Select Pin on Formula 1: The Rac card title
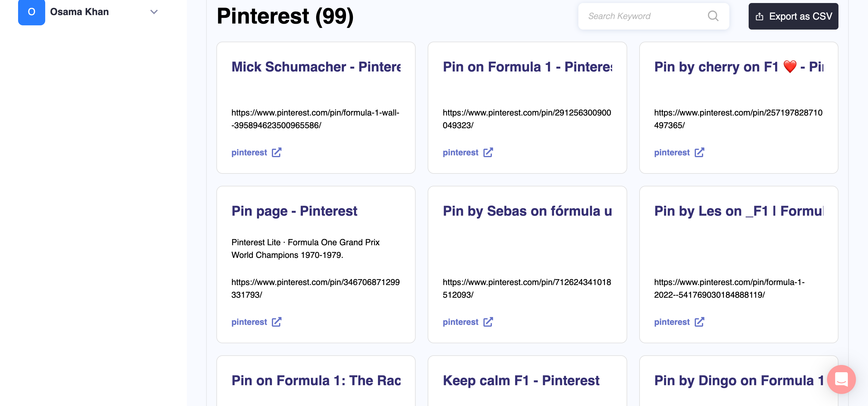 click(316, 380)
